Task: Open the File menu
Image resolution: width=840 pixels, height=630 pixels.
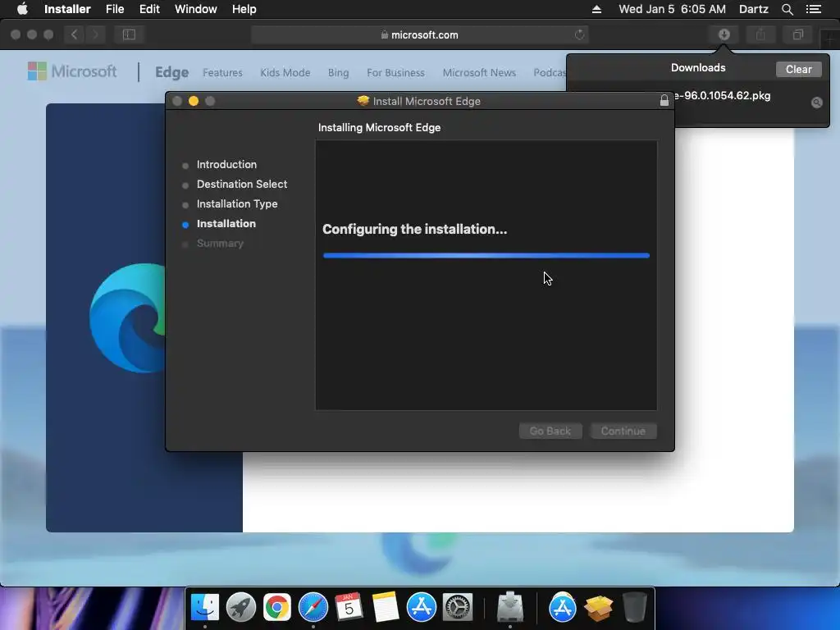Action: coord(115,9)
